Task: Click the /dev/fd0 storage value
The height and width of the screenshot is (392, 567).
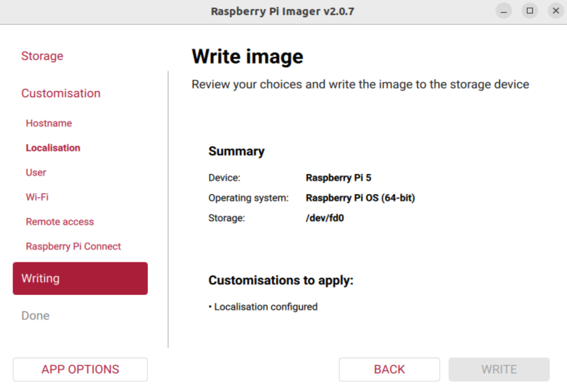Action: tap(325, 218)
